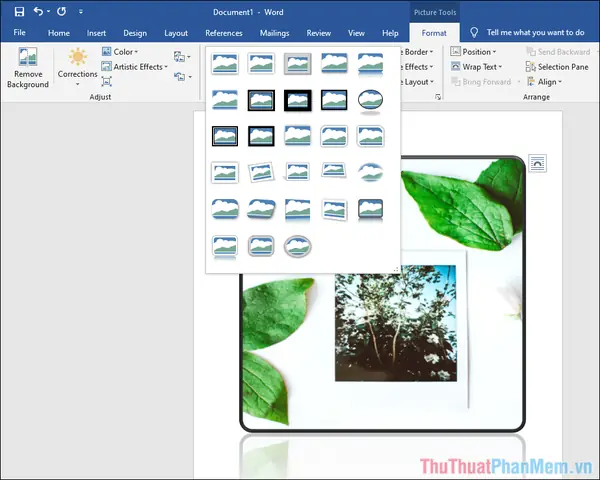
Task: Select Bevel Perspective picture style
Action: tap(261, 209)
